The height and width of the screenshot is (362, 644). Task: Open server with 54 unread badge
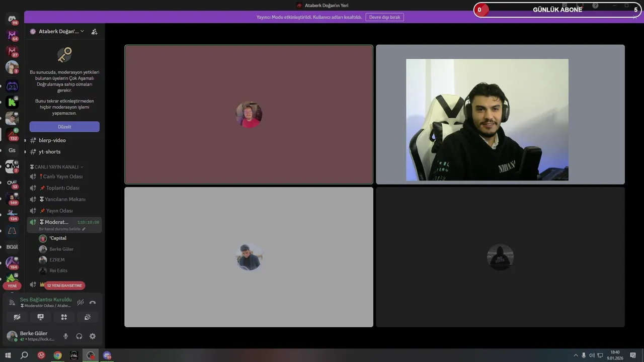coord(12,35)
